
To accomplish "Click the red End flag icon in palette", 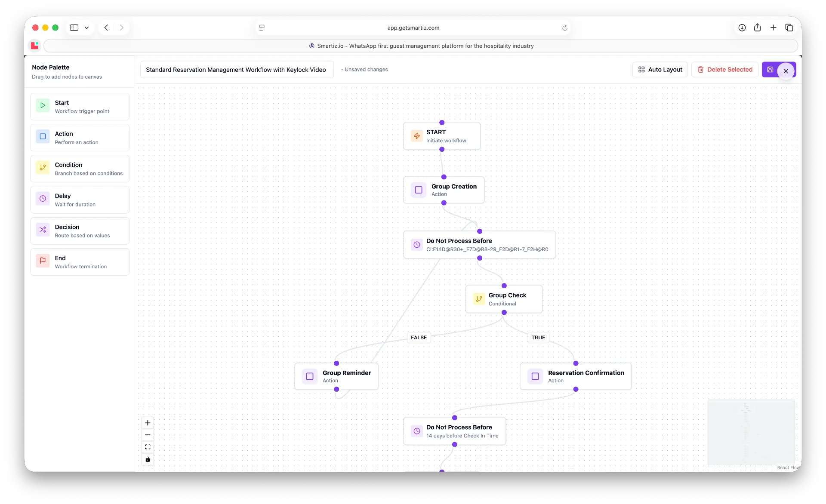I will (x=43, y=261).
